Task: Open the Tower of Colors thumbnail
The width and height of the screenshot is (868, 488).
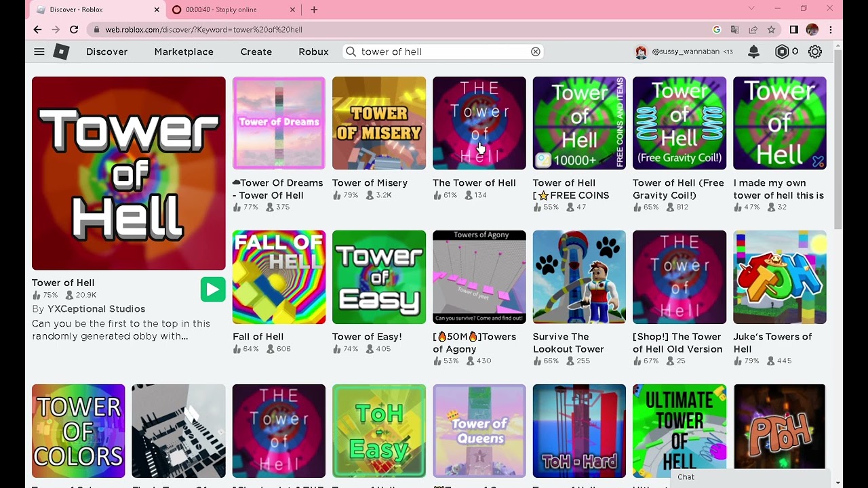Action: (79, 431)
